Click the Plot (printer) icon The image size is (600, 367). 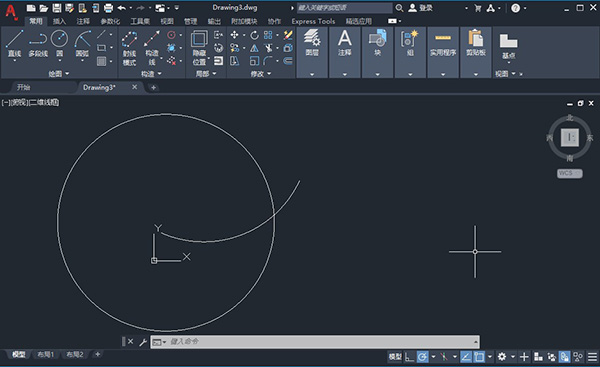coord(108,8)
